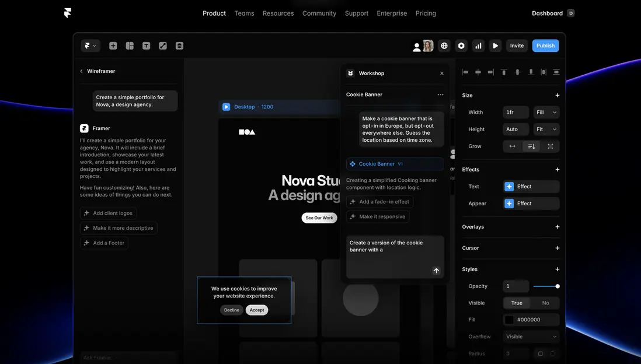The height and width of the screenshot is (364, 641).
Task: Click the Add a fade-in effect suggestion
Action: [380, 202]
